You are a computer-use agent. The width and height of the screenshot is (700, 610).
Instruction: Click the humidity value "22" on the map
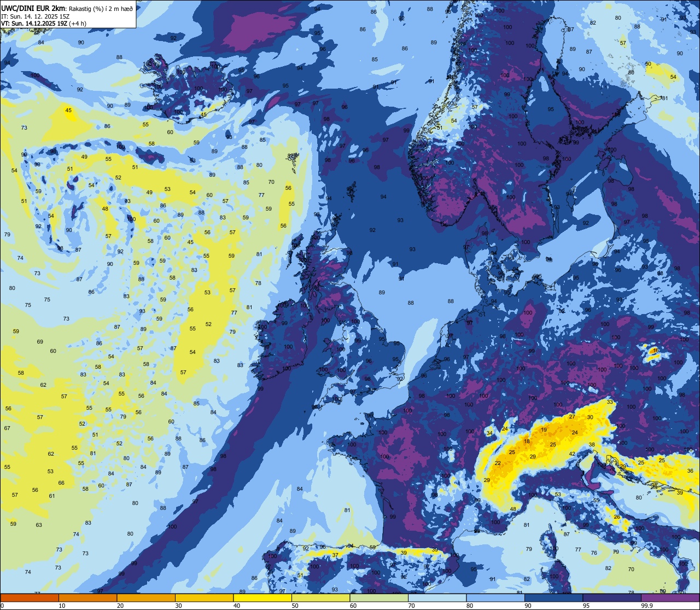click(x=498, y=463)
